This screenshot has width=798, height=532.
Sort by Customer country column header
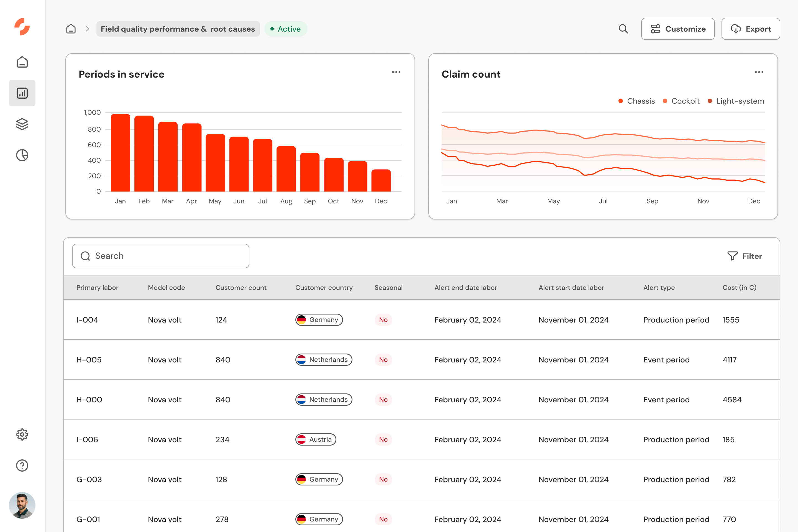(x=324, y=287)
